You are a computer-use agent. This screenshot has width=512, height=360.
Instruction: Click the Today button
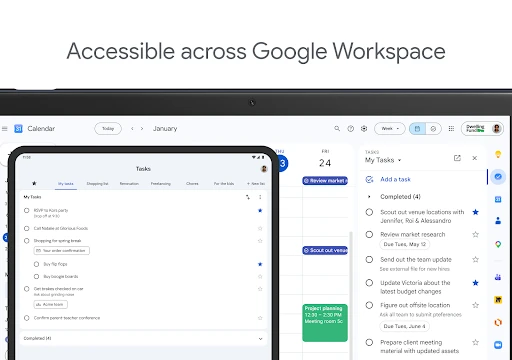coord(108,128)
